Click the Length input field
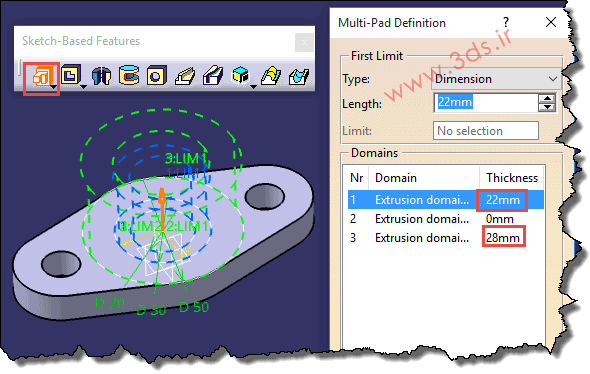The height and width of the screenshot is (374, 590). pos(486,102)
